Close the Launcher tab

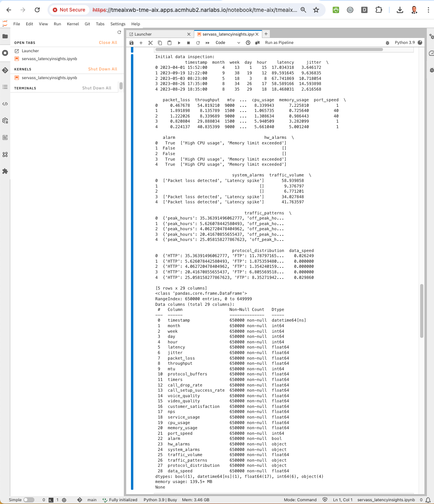[x=189, y=34]
